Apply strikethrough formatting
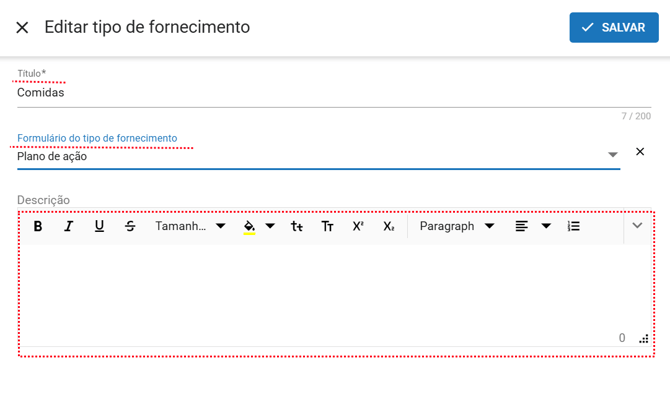Image resolution: width=670 pixels, height=410 pixels. point(130,226)
